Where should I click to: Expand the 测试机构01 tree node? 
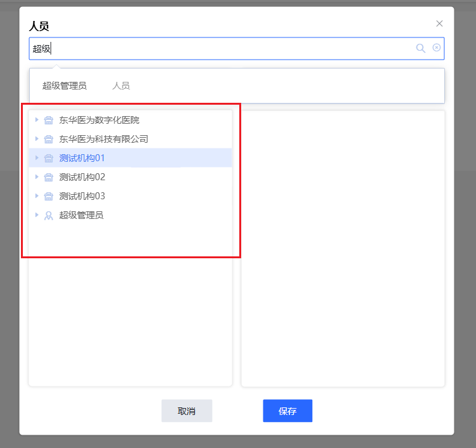37,158
